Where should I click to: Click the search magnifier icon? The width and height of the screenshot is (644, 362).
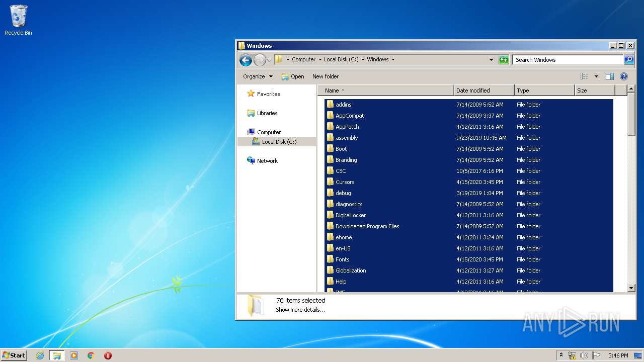click(x=629, y=60)
